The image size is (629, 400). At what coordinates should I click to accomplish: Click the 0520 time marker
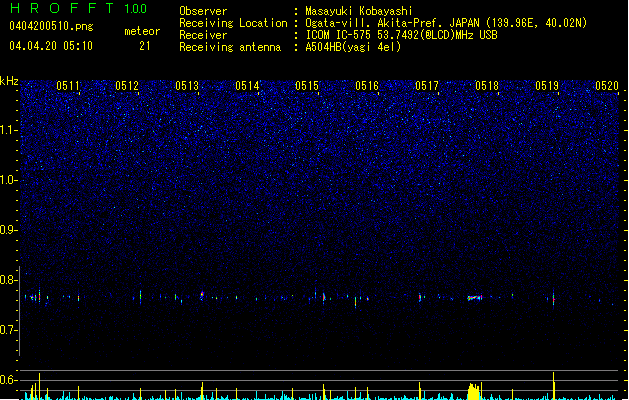[x=607, y=86]
